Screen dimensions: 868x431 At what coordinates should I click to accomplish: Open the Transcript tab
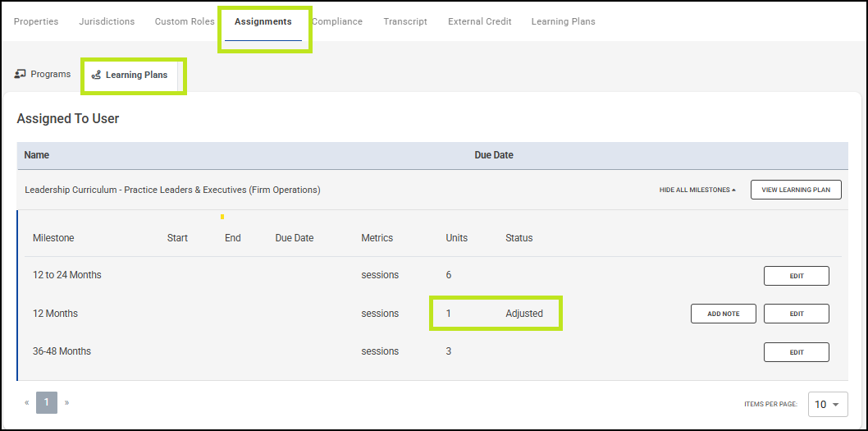[x=405, y=21]
